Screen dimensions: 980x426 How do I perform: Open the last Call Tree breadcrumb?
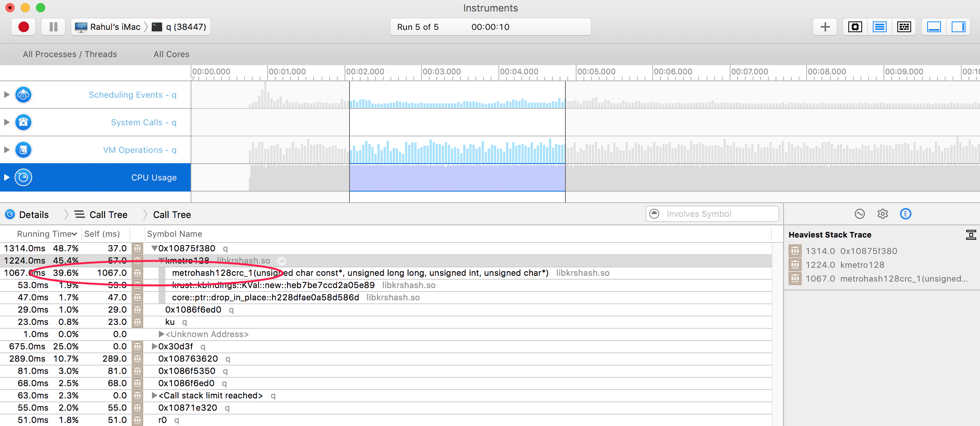pyautogui.click(x=172, y=215)
